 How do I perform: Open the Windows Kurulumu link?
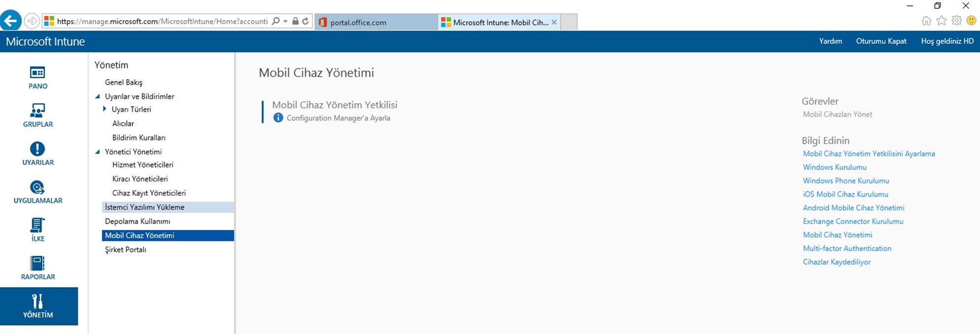pyautogui.click(x=835, y=167)
